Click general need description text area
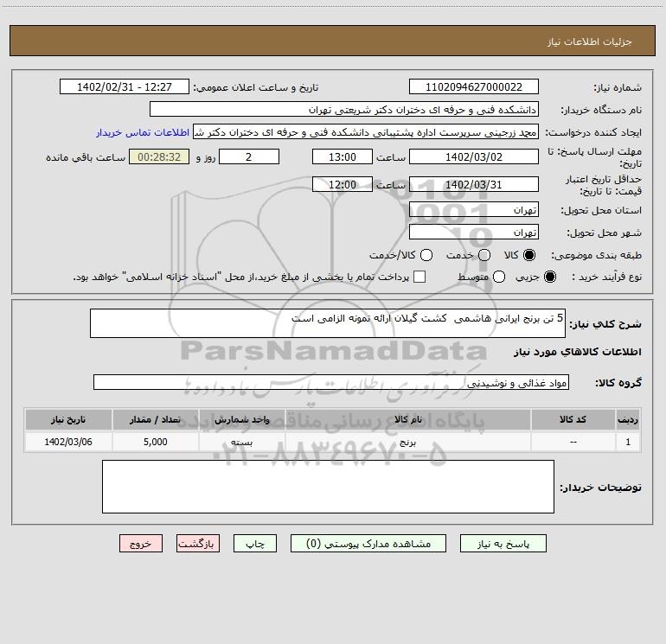 click(328, 323)
